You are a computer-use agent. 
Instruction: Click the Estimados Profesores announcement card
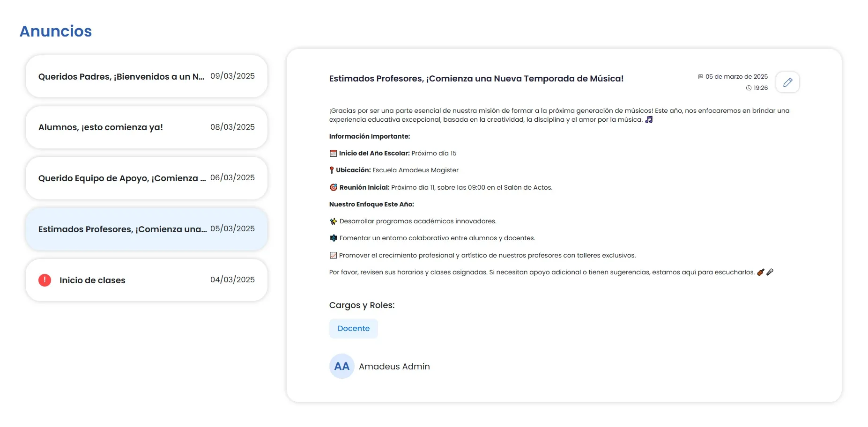pos(146,229)
